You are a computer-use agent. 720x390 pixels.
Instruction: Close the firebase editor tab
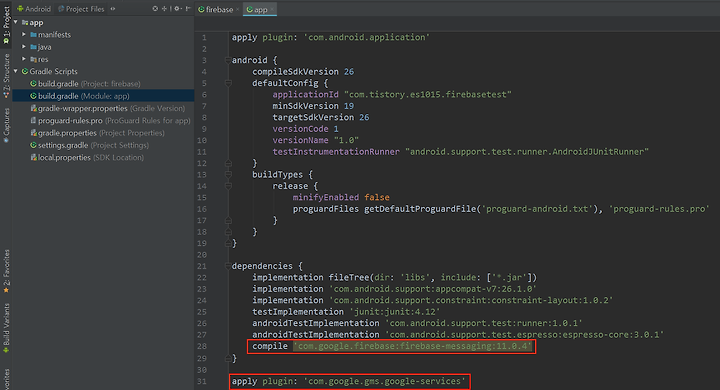point(237,9)
